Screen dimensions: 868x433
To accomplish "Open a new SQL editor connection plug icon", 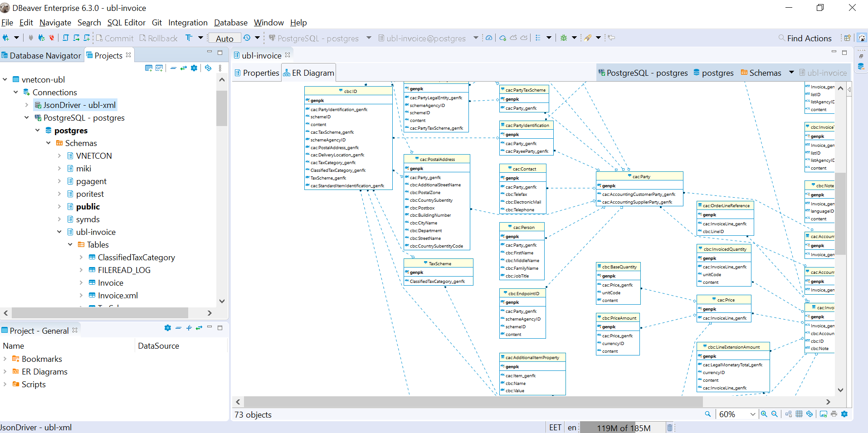I will [x=6, y=38].
